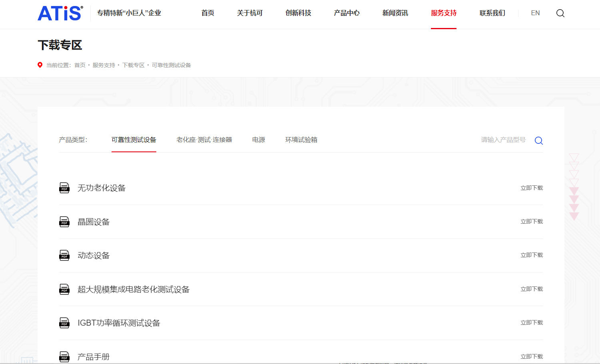Viewport: 600px width, 364px height.
Task: Click the red location pin icon
Action: click(40, 65)
